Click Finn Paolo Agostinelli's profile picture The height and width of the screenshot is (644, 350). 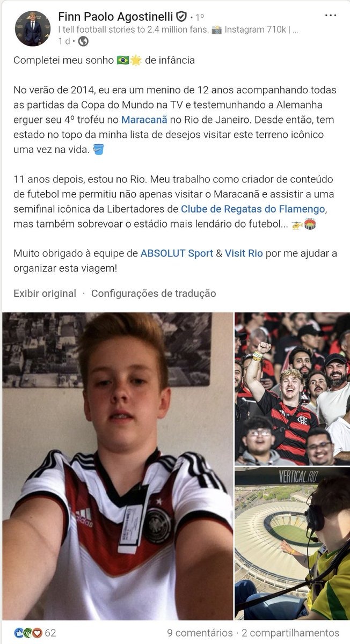tap(33, 28)
